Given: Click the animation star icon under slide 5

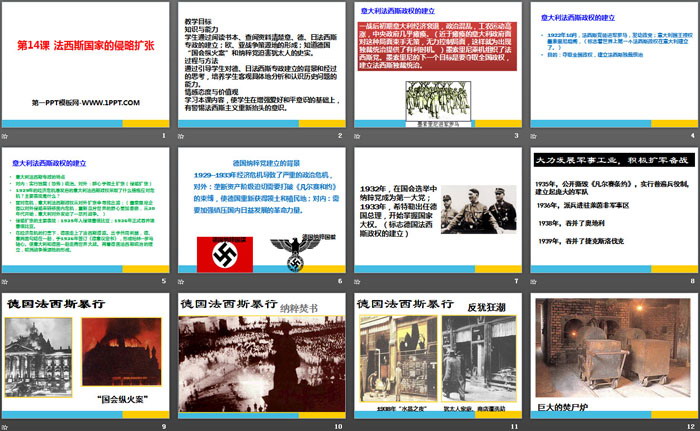Looking at the screenshot, I should (x=5, y=282).
